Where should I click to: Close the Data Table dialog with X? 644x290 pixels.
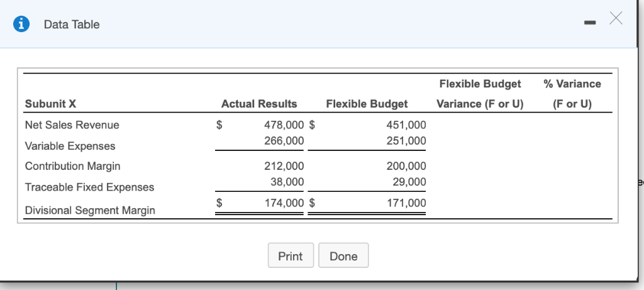point(616,18)
